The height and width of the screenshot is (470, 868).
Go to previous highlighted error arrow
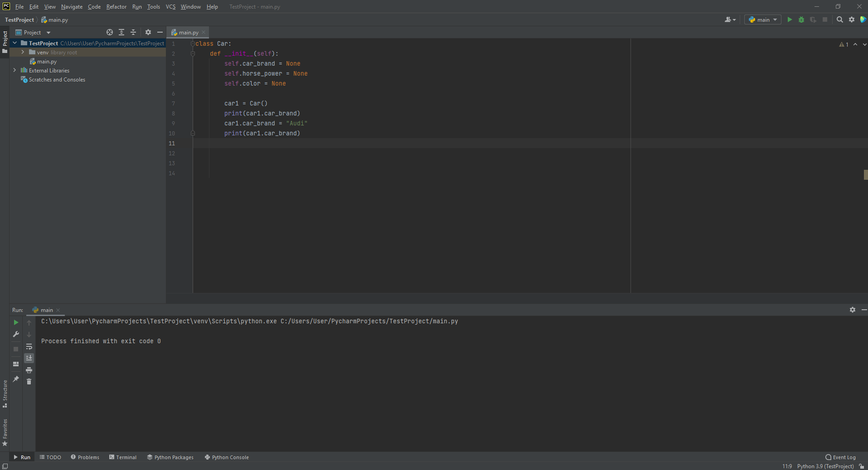[855, 44]
